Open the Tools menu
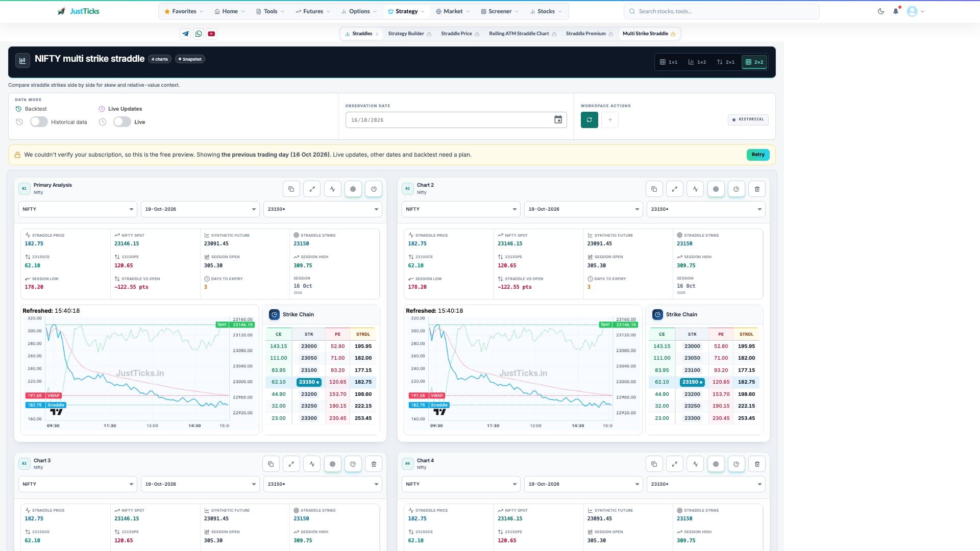The image size is (980, 551). coord(270,11)
